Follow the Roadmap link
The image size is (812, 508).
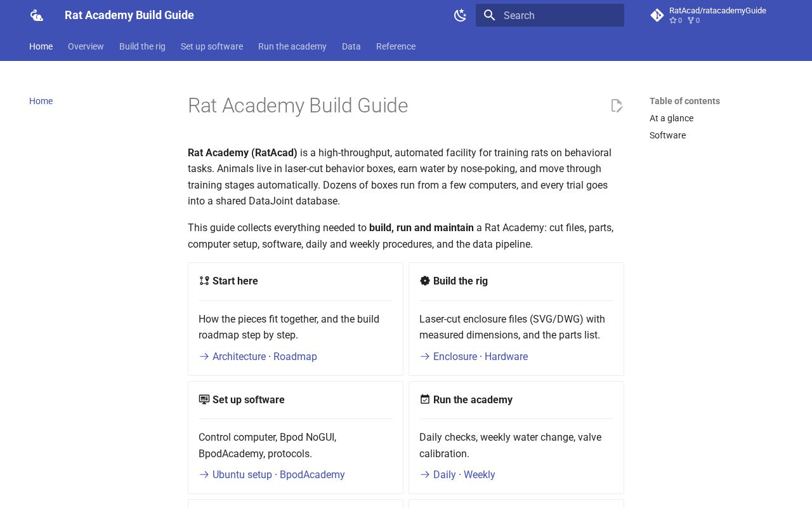pos(295,357)
